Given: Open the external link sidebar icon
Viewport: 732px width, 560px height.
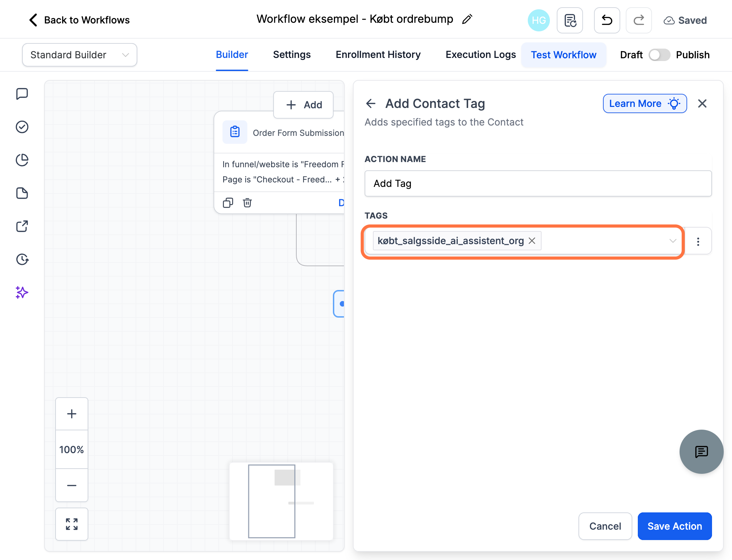Looking at the screenshot, I should (x=22, y=226).
